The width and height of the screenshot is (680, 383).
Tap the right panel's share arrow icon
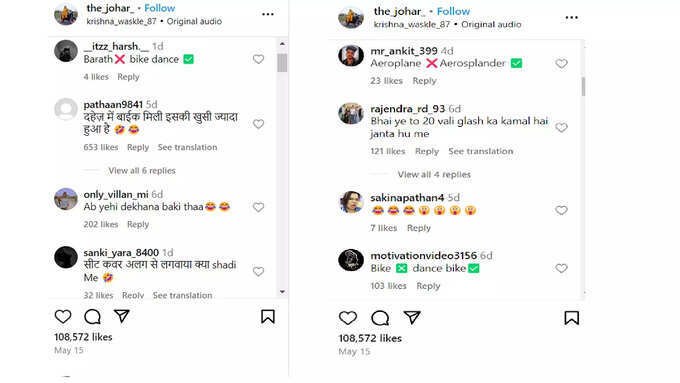412,318
